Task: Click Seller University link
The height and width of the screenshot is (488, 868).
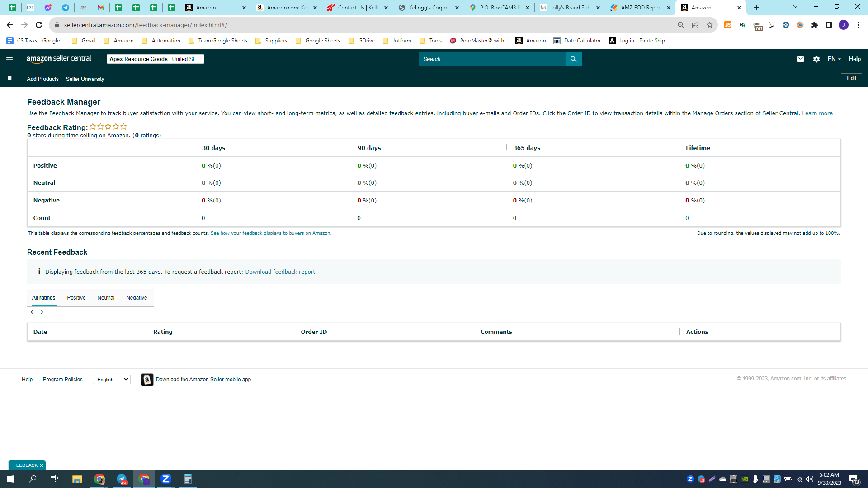Action: 85,79
